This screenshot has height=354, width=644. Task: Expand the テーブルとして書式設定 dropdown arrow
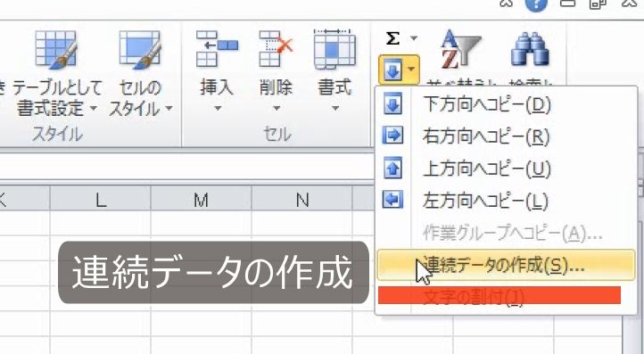(x=94, y=109)
